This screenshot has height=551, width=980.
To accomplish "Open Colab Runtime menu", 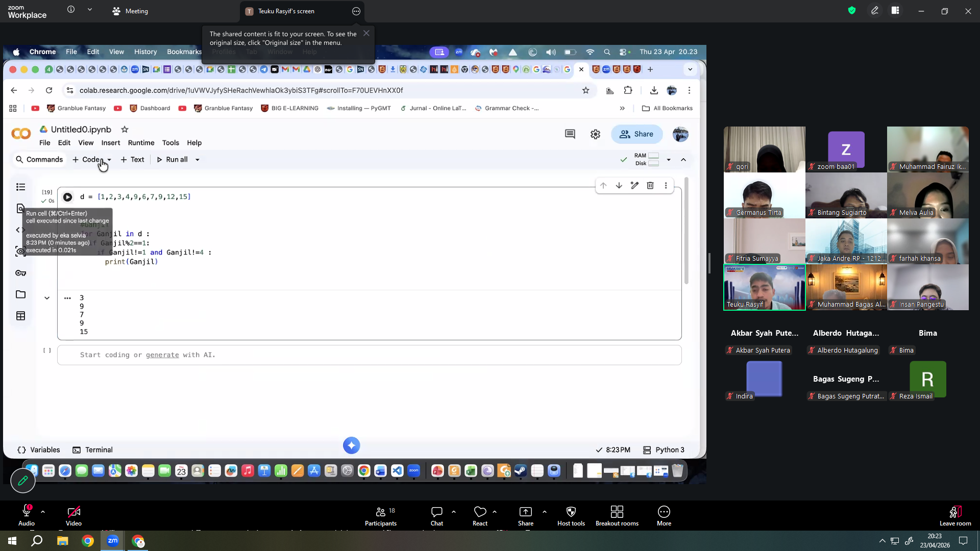I will click(141, 143).
